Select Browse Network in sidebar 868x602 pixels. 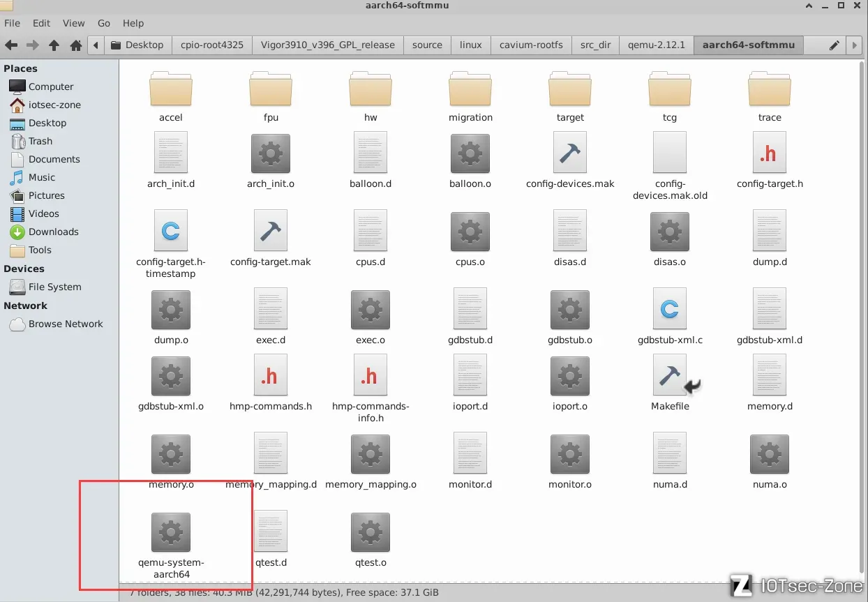(66, 324)
